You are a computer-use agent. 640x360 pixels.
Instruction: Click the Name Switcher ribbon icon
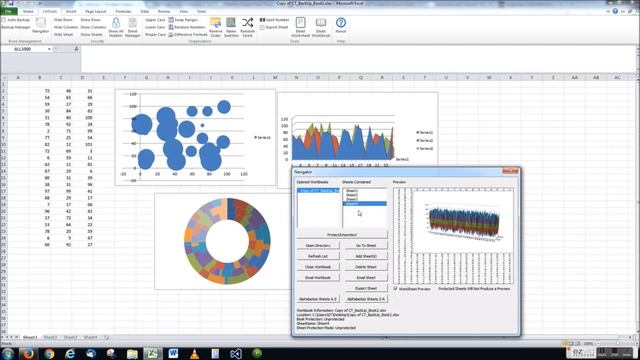coord(231,27)
